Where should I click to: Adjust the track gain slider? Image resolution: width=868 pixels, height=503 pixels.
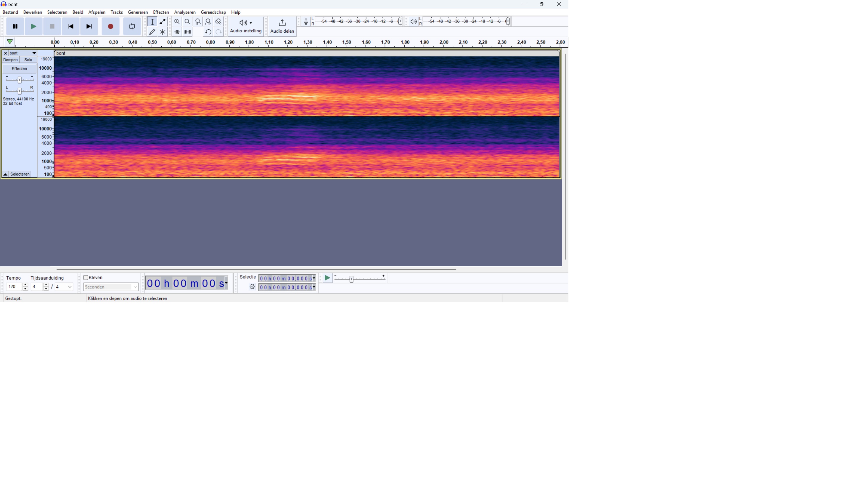(x=20, y=80)
